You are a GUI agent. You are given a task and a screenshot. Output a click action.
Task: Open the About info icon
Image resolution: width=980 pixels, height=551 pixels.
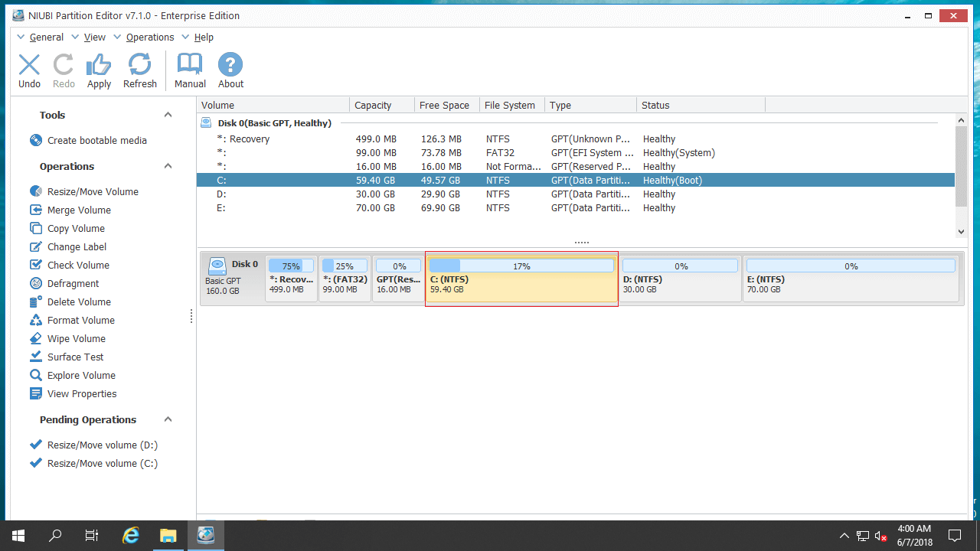(x=230, y=64)
